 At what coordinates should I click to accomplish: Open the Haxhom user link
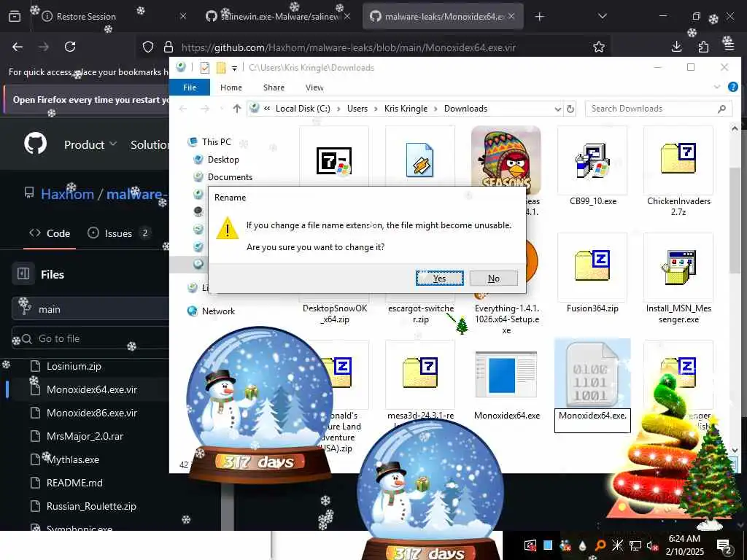coord(67,194)
